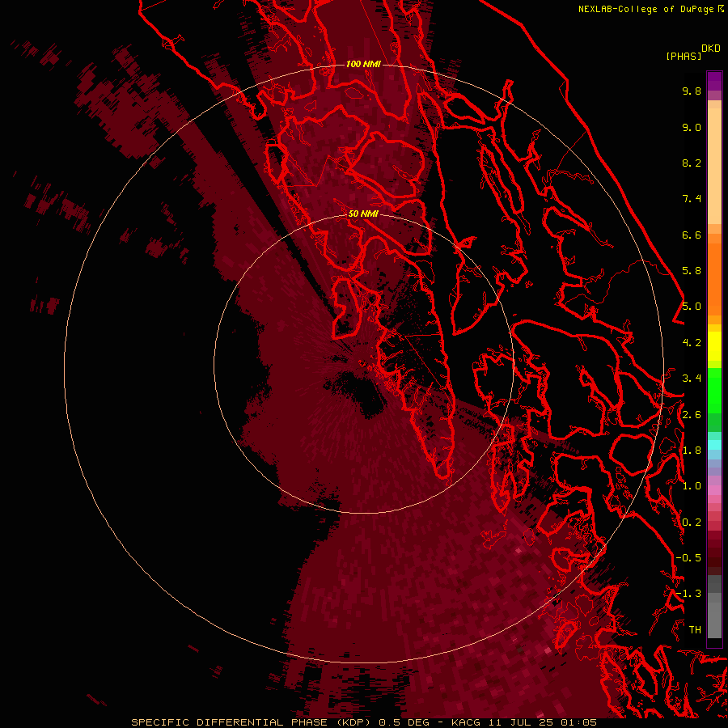Screen dimensions: 728x728
Task: Click the 1.0 value on the color scale
Action: pos(692,486)
